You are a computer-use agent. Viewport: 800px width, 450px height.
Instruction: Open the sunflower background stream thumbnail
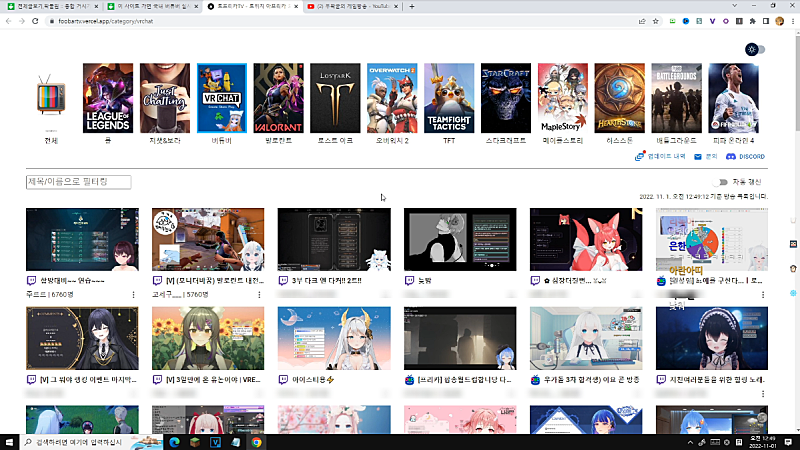point(208,338)
